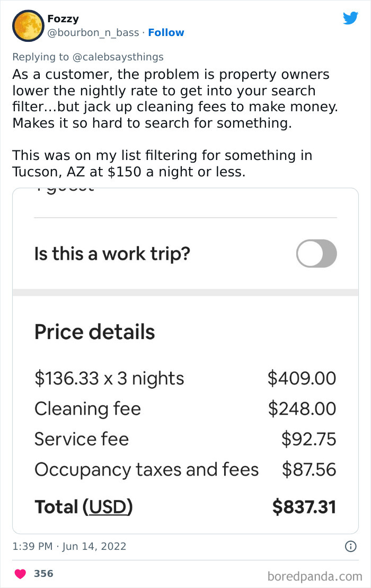Select the 'Replying to @calebsaysthings' link
Screen dimensions: 371x588
point(88,57)
